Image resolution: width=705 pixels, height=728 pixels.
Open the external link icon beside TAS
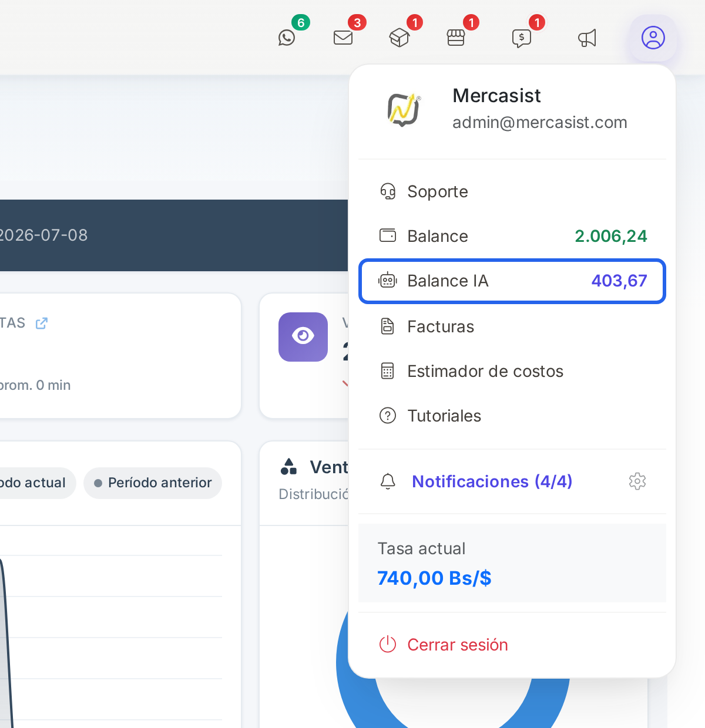(41, 323)
